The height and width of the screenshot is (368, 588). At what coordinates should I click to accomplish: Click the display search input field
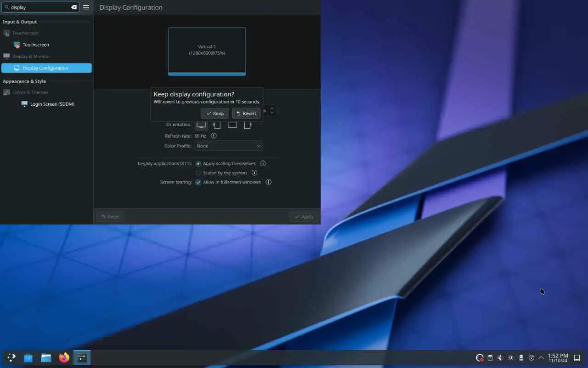39,7
